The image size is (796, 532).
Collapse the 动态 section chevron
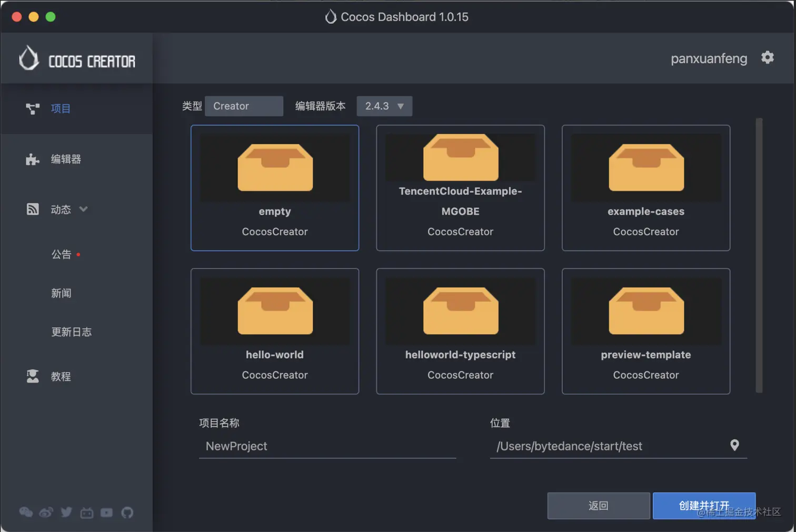pyautogui.click(x=83, y=209)
